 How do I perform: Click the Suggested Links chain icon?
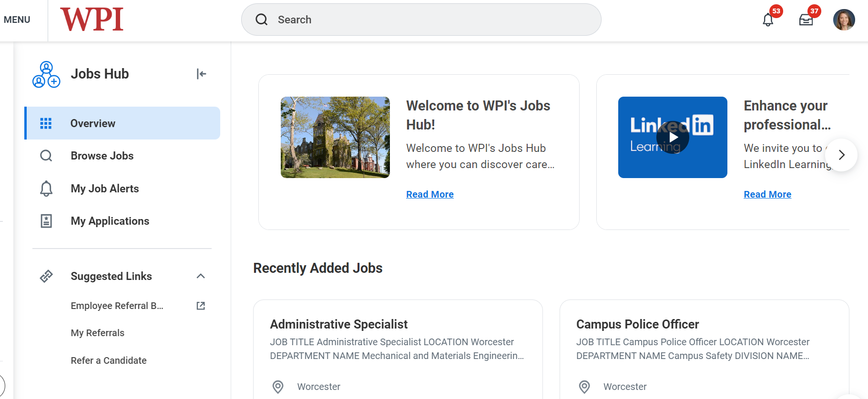coord(46,276)
